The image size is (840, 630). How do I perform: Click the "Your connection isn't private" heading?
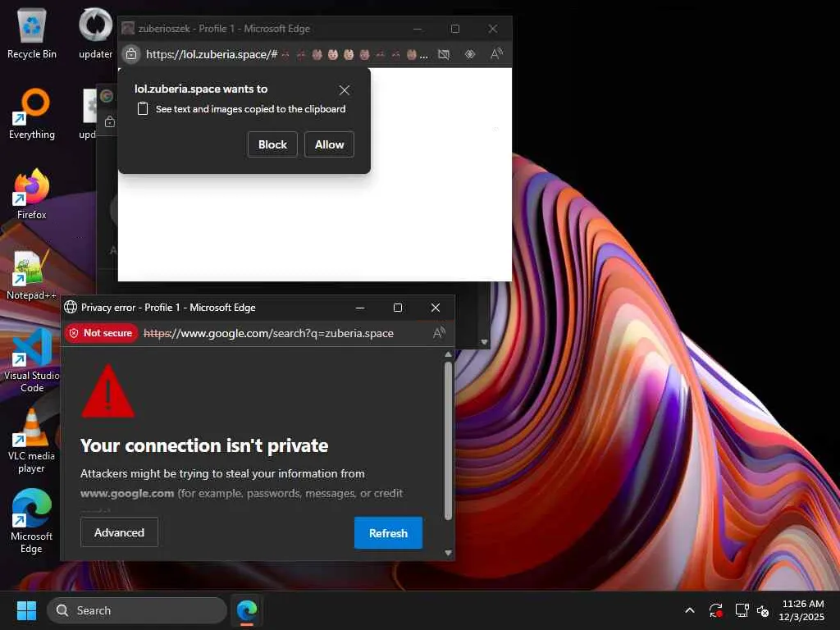204,445
